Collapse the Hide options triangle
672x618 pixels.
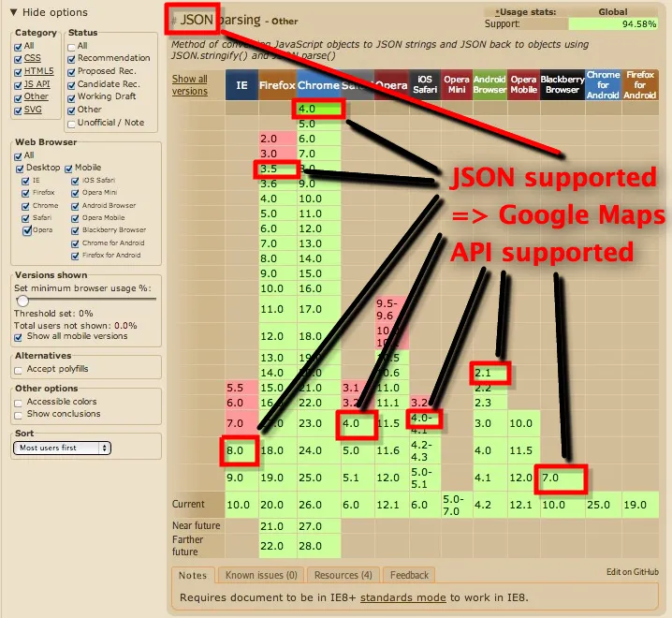pyautogui.click(x=13, y=12)
